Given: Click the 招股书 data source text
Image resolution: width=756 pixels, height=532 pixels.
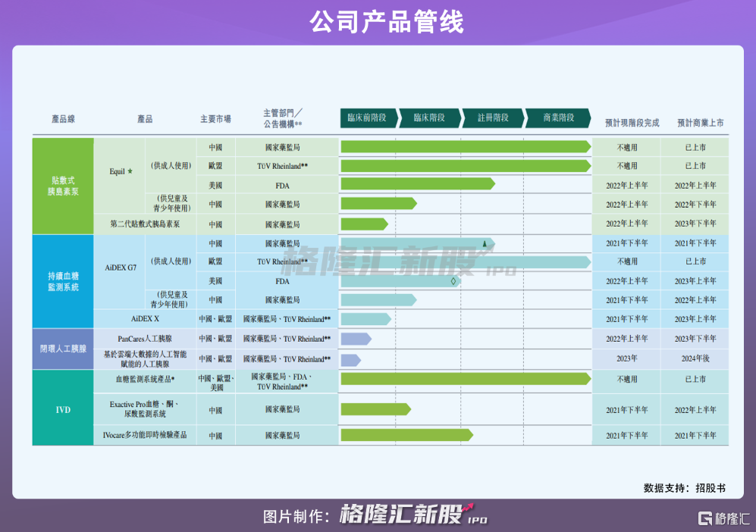Looking at the screenshot, I should coord(711,488).
